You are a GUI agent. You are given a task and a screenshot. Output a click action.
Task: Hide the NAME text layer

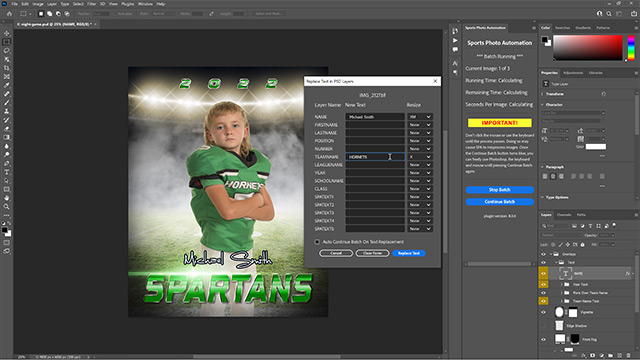543,273
